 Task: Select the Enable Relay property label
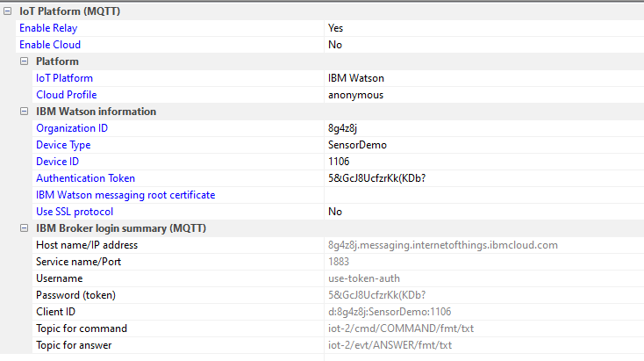point(48,28)
